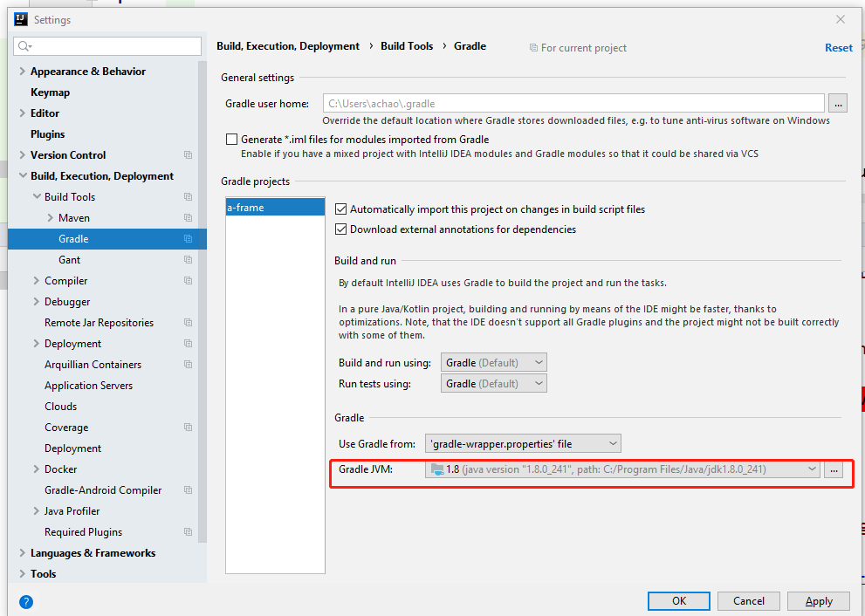
Task: Click project-level icon next to Build Tools
Action: click(189, 197)
